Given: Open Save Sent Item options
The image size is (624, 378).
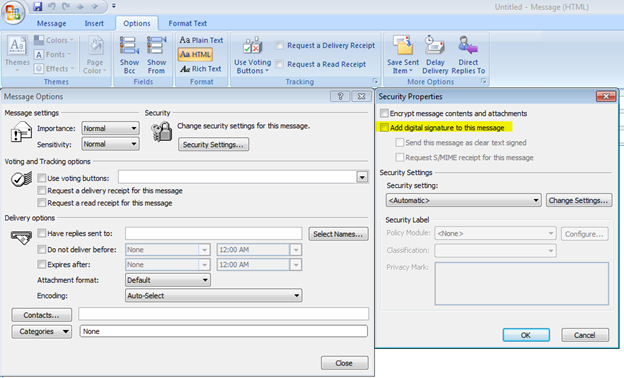Looking at the screenshot, I should pyautogui.click(x=403, y=55).
